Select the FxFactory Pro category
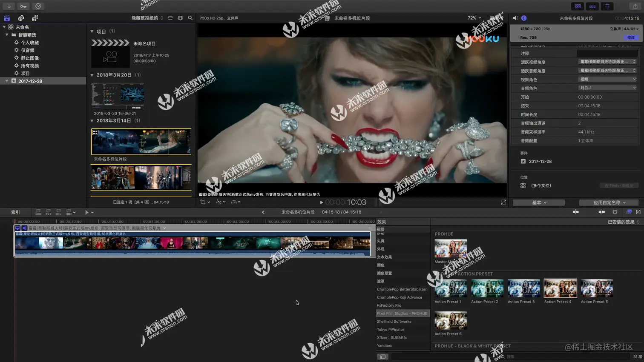Screen dimensions: 644x362 [389, 305]
